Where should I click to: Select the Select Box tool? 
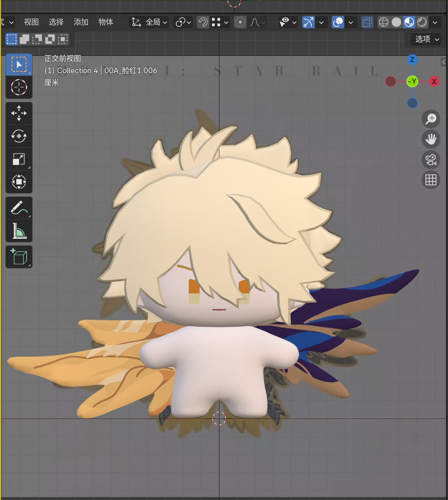19,65
